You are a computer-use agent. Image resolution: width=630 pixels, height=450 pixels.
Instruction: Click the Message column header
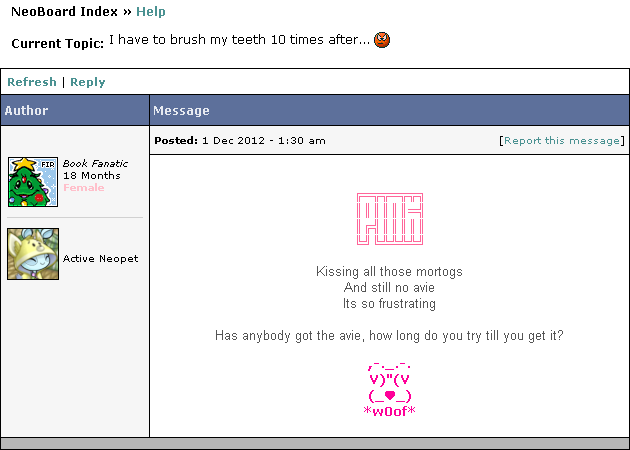[182, 111]
